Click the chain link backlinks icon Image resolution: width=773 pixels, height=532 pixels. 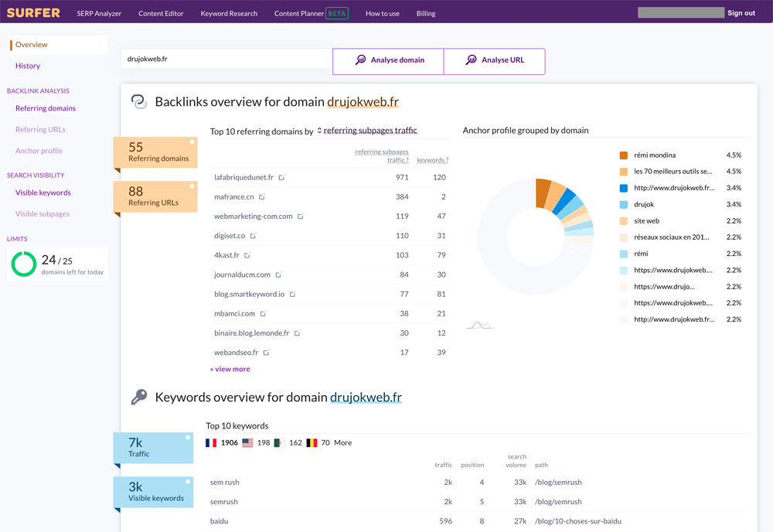point(139,101)
